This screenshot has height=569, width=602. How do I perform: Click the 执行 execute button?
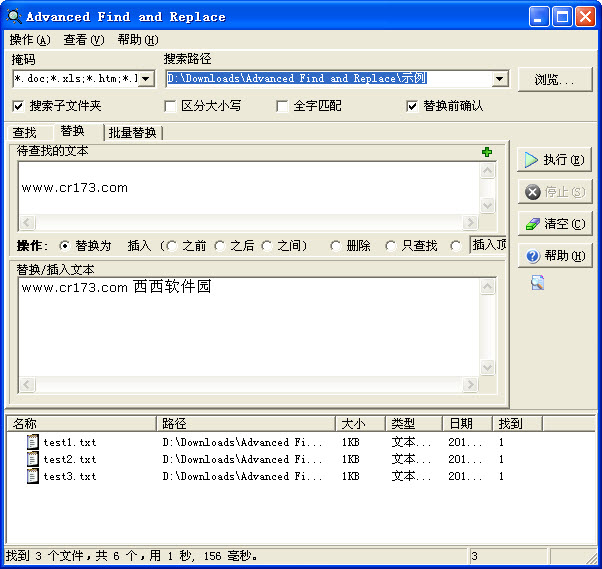pyautogui.click(x=554, y=159)
